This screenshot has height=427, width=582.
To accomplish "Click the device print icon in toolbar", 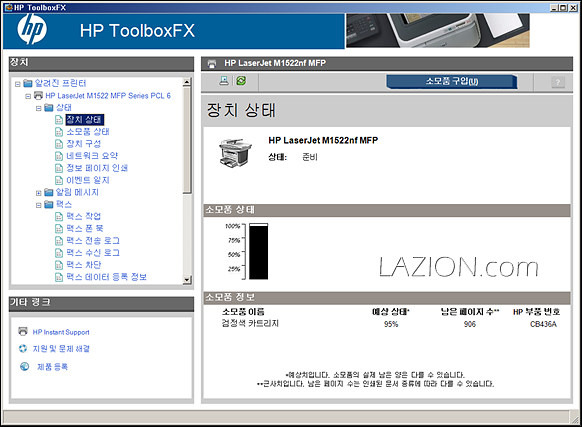I will coord(224,81).
